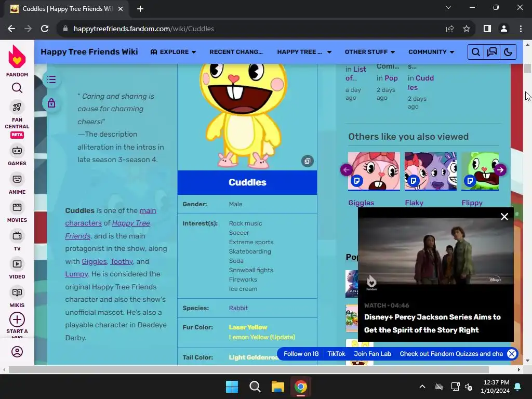532x399 pixels.
Task: Open the Flippy thumbnail card
Action: point(480,171)
